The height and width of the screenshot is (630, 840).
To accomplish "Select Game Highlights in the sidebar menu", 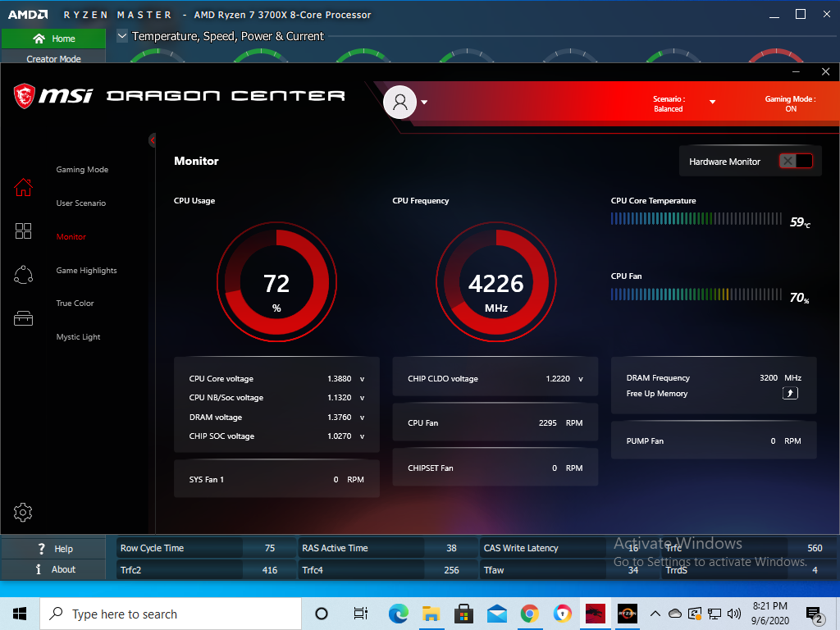I will [x=86, y=271].
